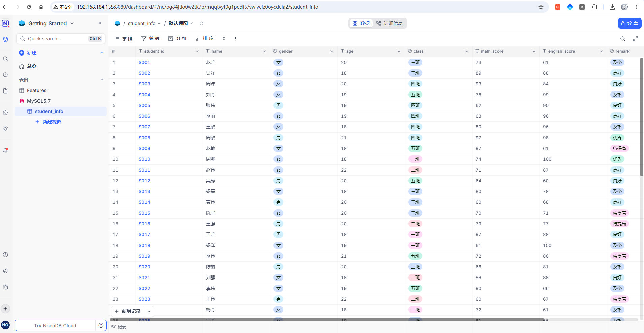This screenshot has height=333, width=644.
Task: Click the 新增记录 add record button
Action: tap(128, 311)
